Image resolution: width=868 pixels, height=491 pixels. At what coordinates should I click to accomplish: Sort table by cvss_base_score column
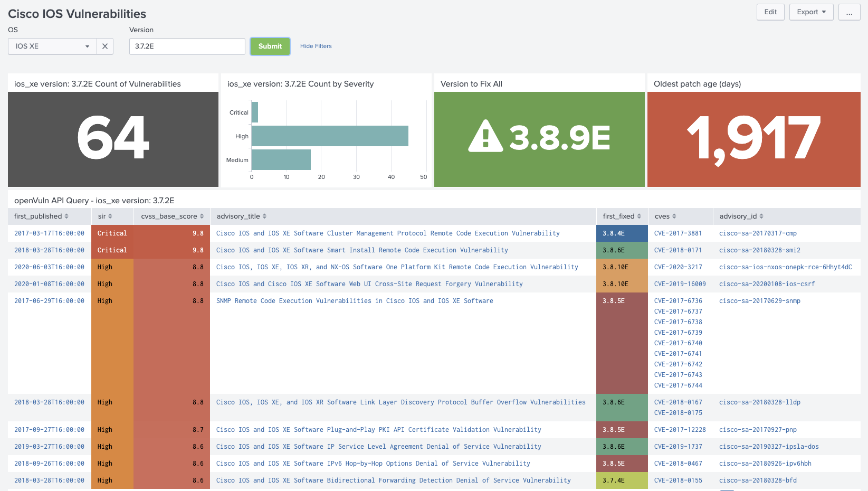click(172, 216)
